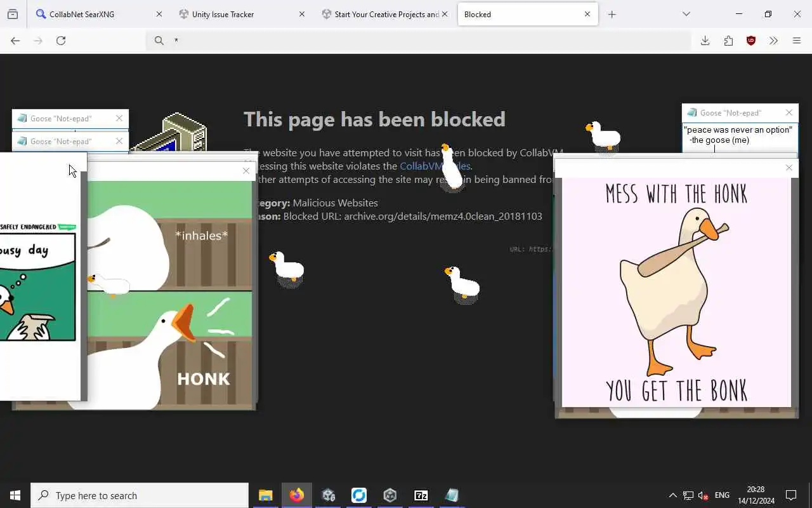Open the Firefox application menu
This screenshot has width=812, height=508.
click(x=797, y=41)
